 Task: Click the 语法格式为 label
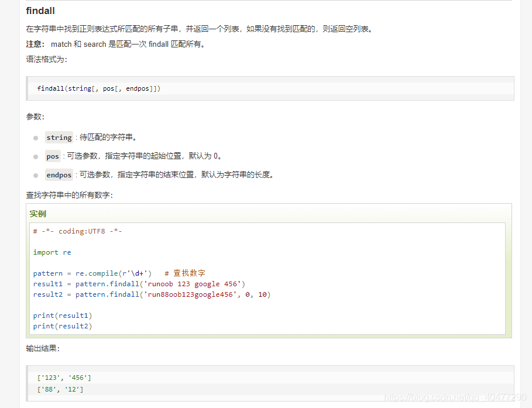[47, 59]
